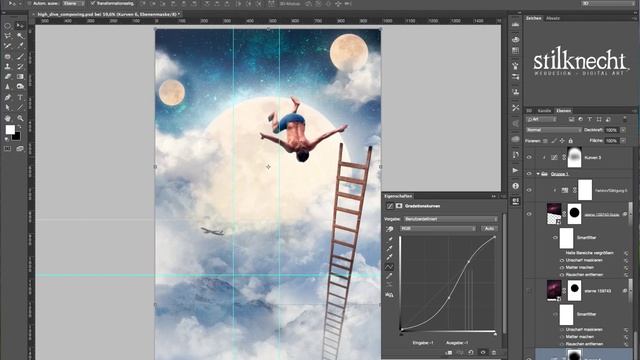
Task: Toggle Curves adjustment visibility in Properties
Action: (483, 352)
